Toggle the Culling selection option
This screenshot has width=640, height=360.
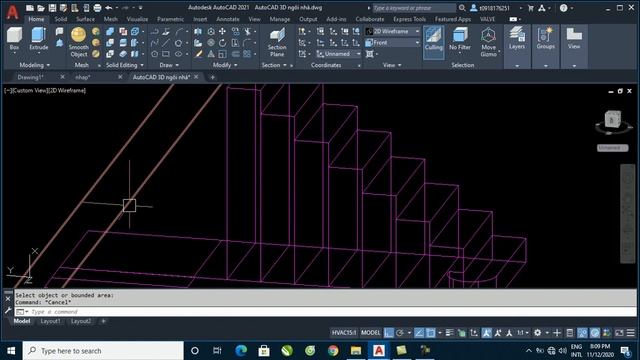point(433,42)
